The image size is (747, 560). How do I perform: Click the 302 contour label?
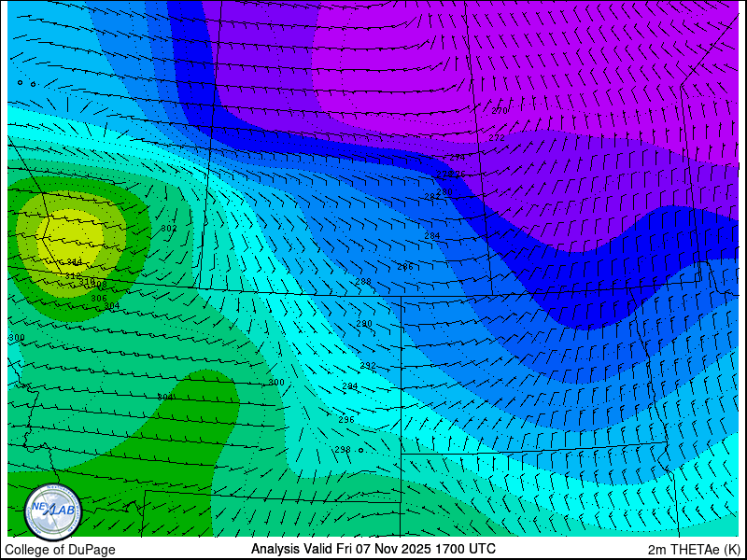click(x=169, y=229)
